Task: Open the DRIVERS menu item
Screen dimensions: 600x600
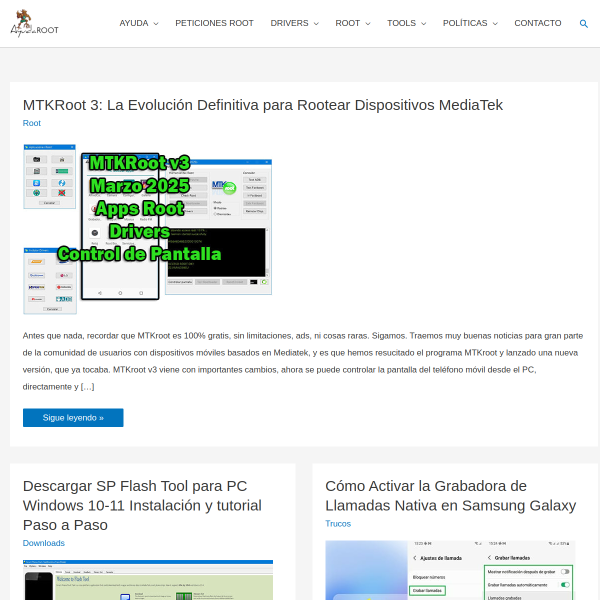Action: click(x=289, y=23)
